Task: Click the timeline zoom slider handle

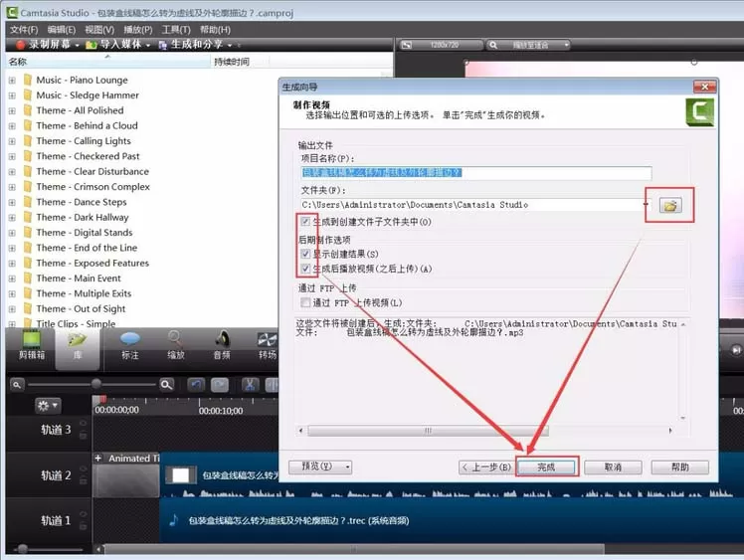Action: point(96,384)
